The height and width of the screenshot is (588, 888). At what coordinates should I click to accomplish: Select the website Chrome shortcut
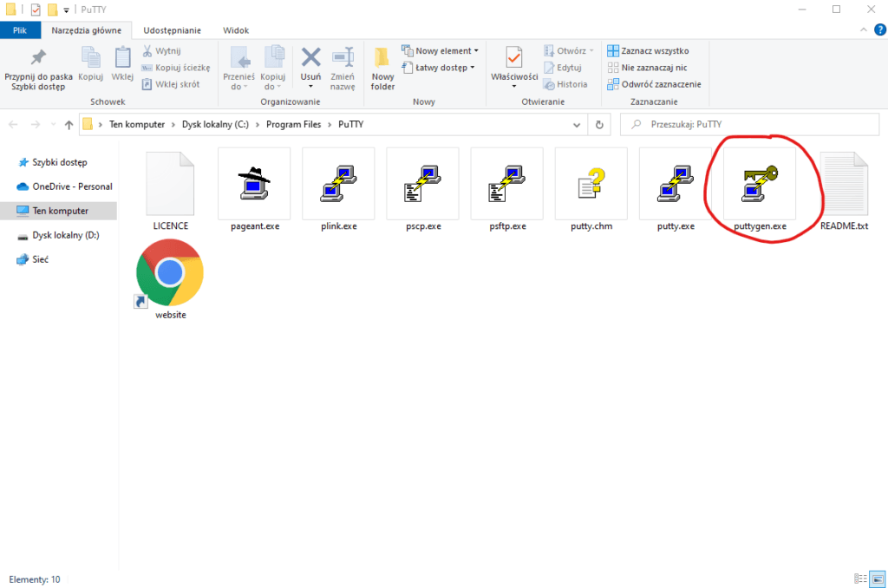tap(170, 278)
